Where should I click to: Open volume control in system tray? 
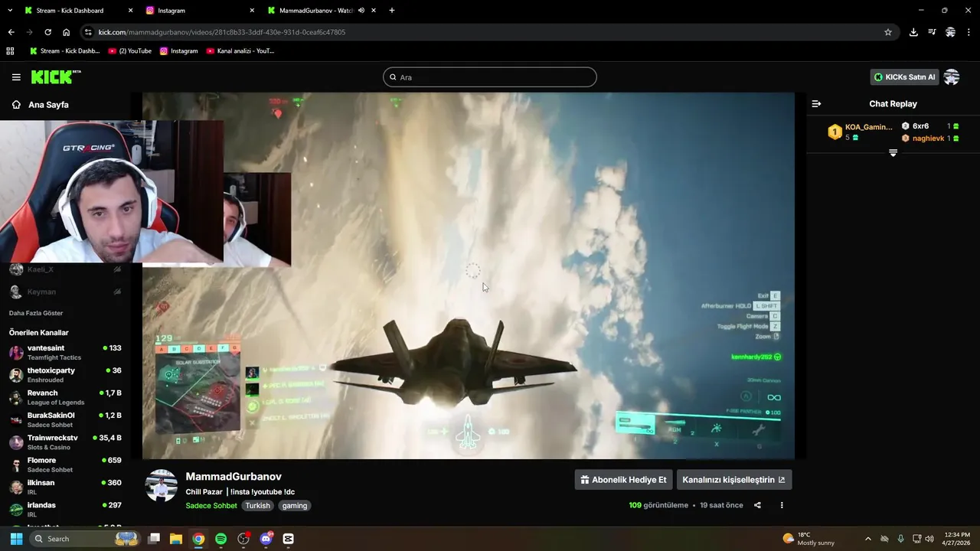click(929, 539)
